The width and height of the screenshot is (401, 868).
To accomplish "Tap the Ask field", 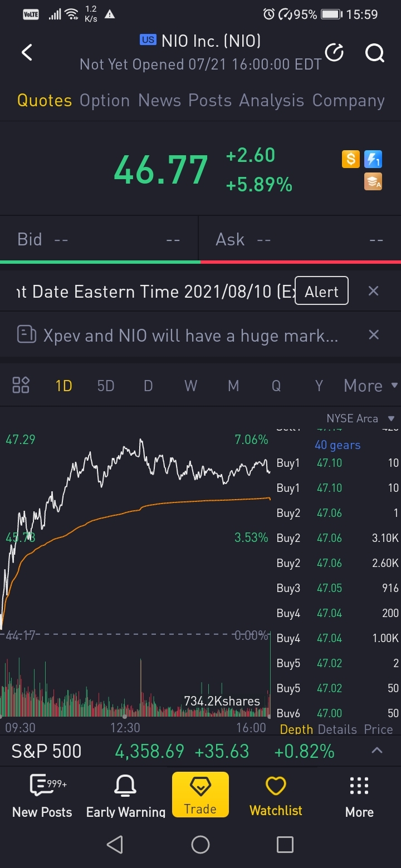I will pyautogui.click(x=300, y=240).
